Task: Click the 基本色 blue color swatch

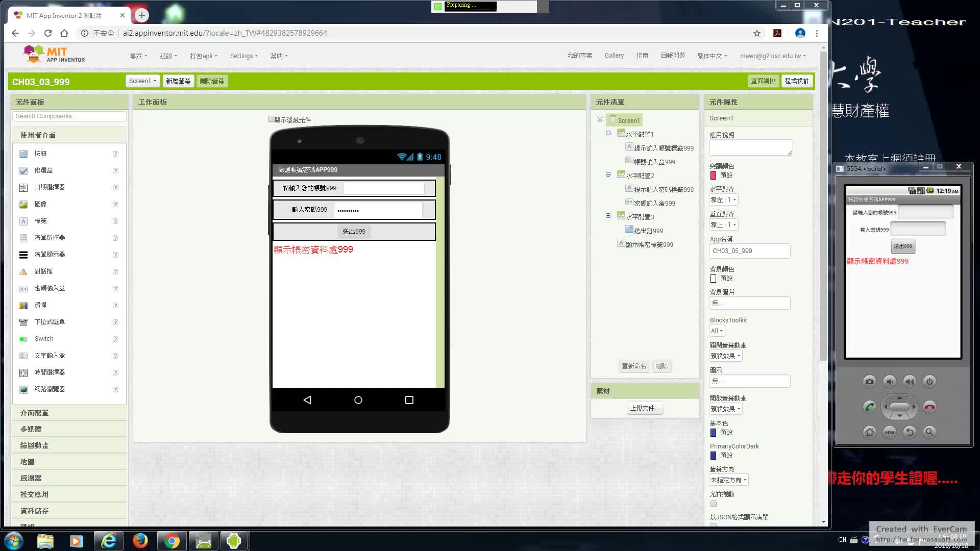Action: (714, 433)
